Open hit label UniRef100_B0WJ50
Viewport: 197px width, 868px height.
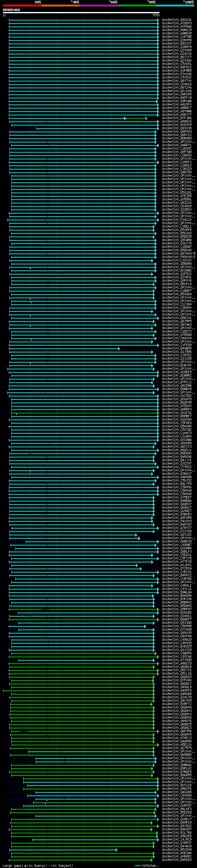pyautogui.click(x=176, y=365)
